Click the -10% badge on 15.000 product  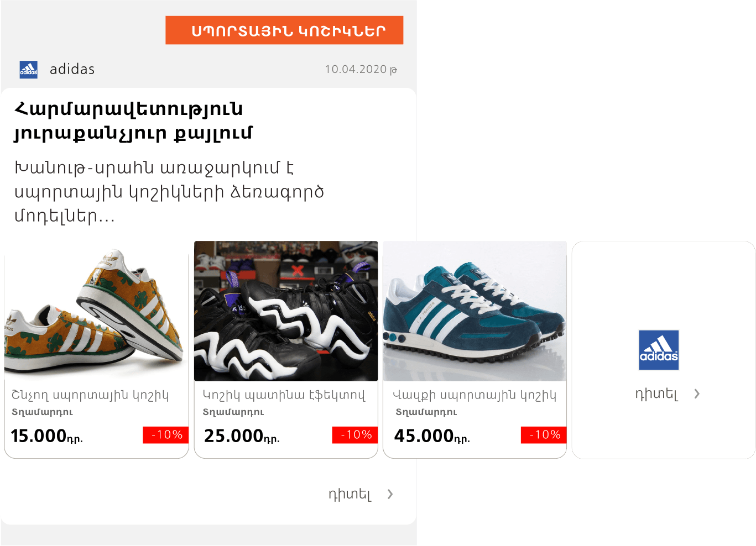(x=166, y=435)
